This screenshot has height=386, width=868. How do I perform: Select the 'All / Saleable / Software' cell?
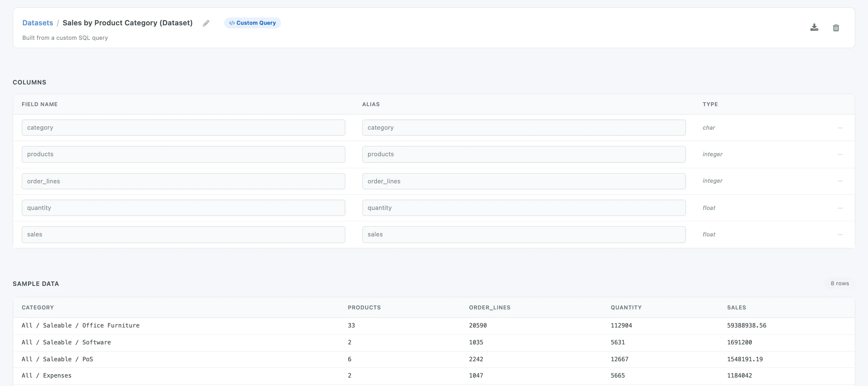pyautogui.click(x=66, y=342)
